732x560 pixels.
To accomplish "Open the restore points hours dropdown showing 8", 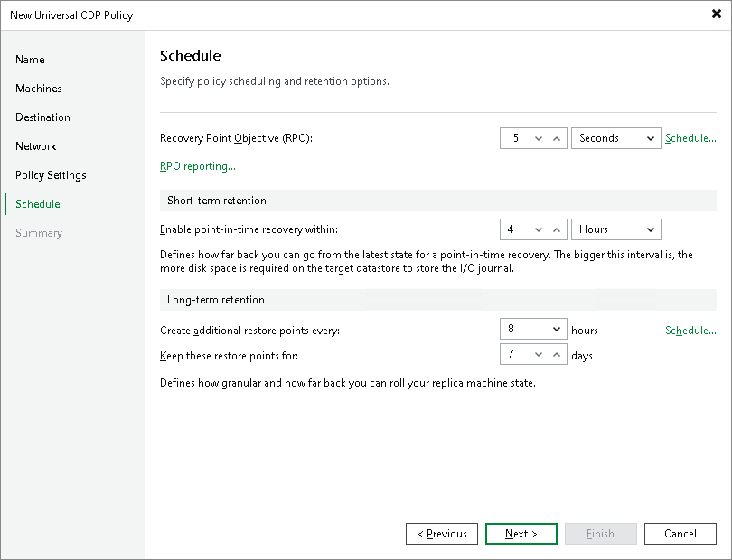I will (558, 330).
